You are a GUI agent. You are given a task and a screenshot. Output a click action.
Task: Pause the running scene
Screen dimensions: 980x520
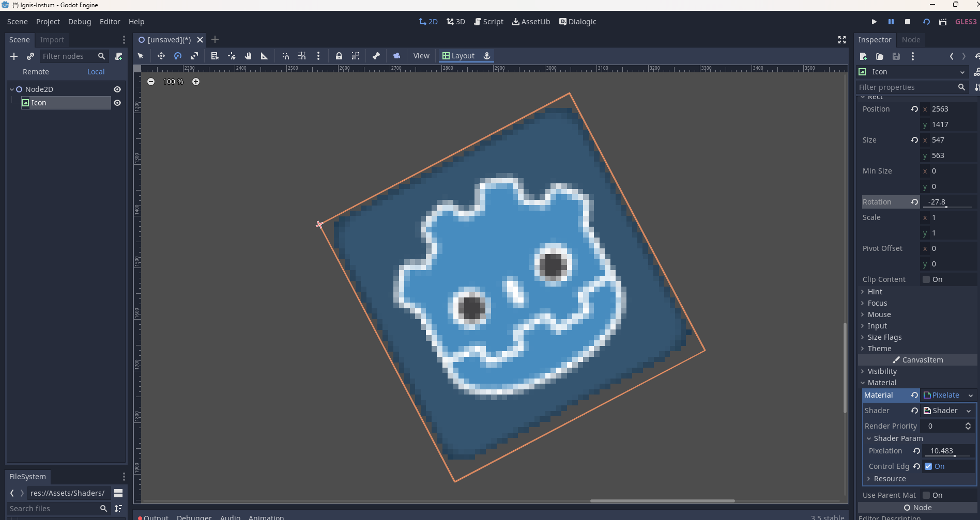coord(891,22)
